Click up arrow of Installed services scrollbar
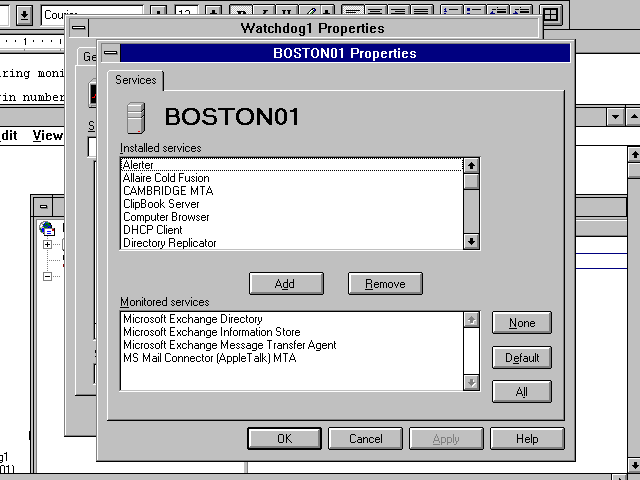Screen dimensions: 640x480 coord(471,166)
